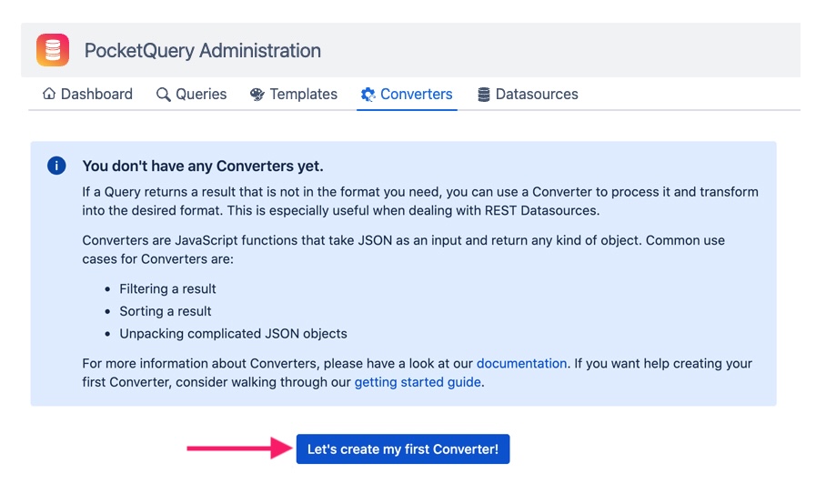The width and height of the screenshot is (826, 504).
Task: Click the "Unpacking complicated JSON objects" bullet text
Action: tap(233, 333)
